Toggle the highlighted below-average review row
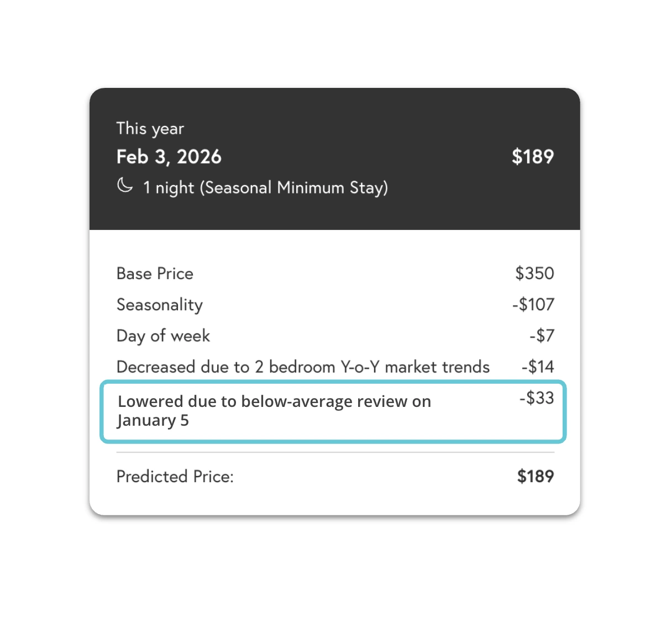 pos(332,411)
